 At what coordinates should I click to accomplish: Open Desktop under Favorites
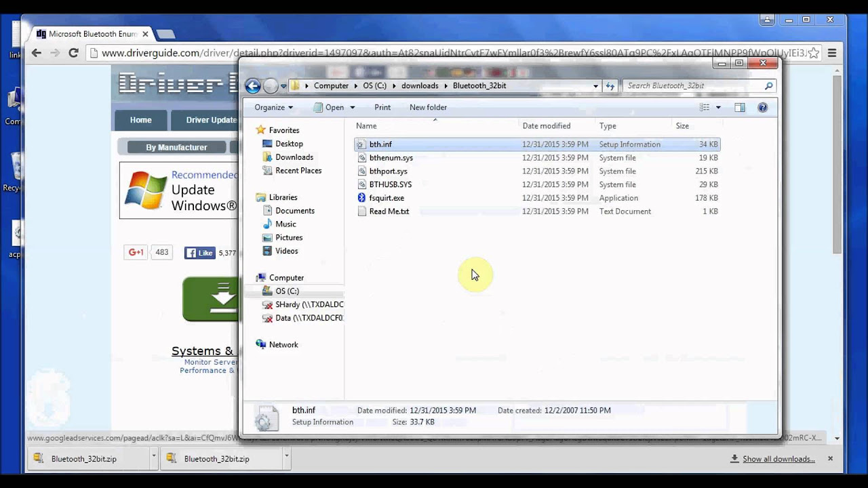(289, 144)
